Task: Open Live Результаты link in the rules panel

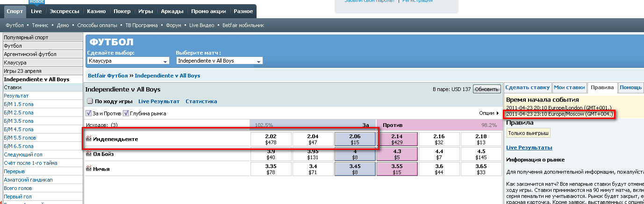Action: click(529, 148)
